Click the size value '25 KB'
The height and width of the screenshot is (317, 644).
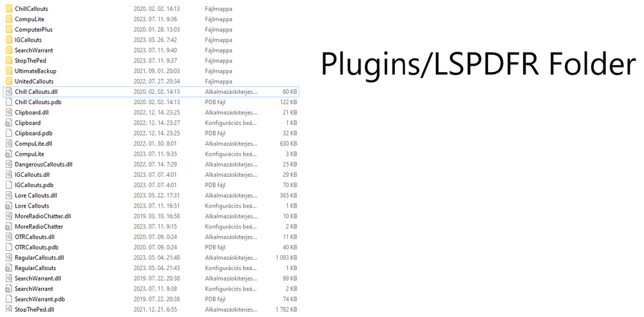(290, 165)
